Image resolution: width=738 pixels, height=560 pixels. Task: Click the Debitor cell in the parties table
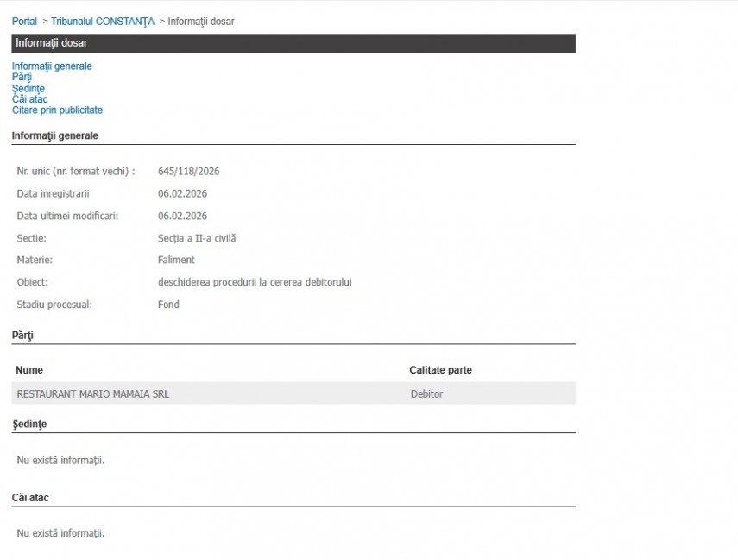[x=426, y=393]
